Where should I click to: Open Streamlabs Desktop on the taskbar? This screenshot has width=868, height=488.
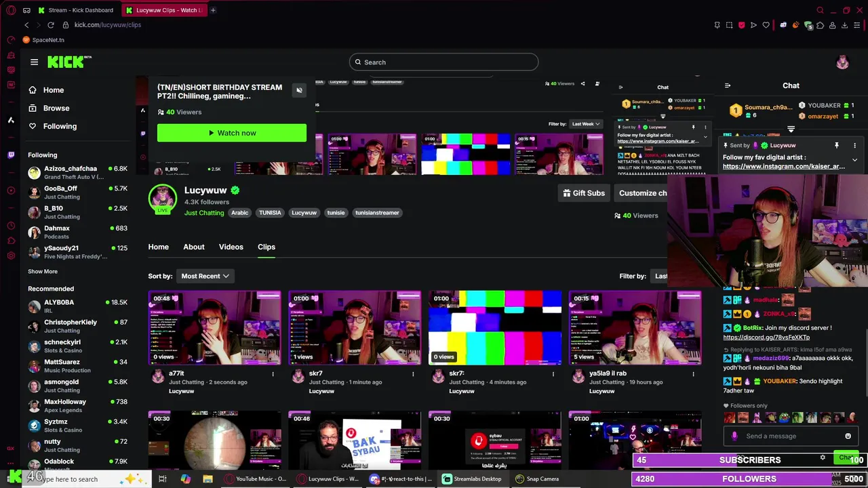point(472,479)
